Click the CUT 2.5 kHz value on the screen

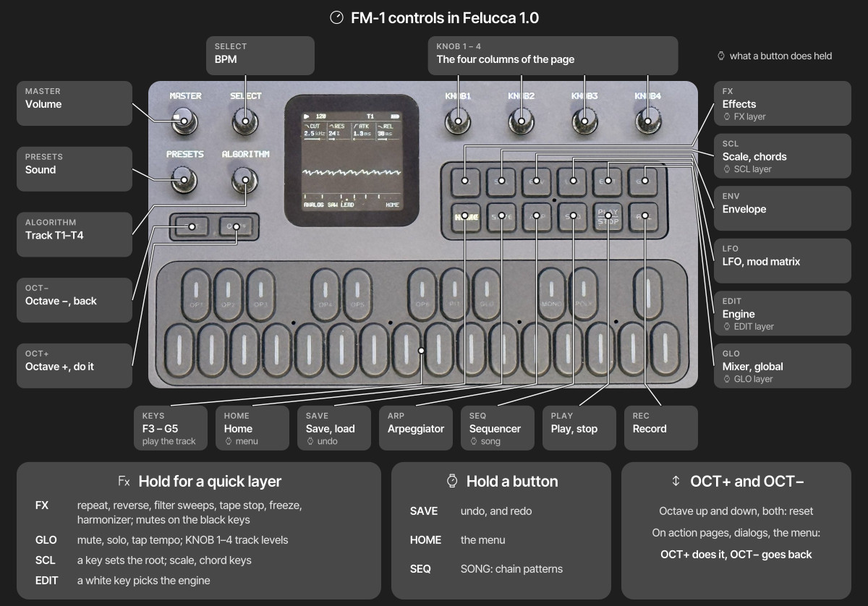pyautogui.click(x=314, y=133)
